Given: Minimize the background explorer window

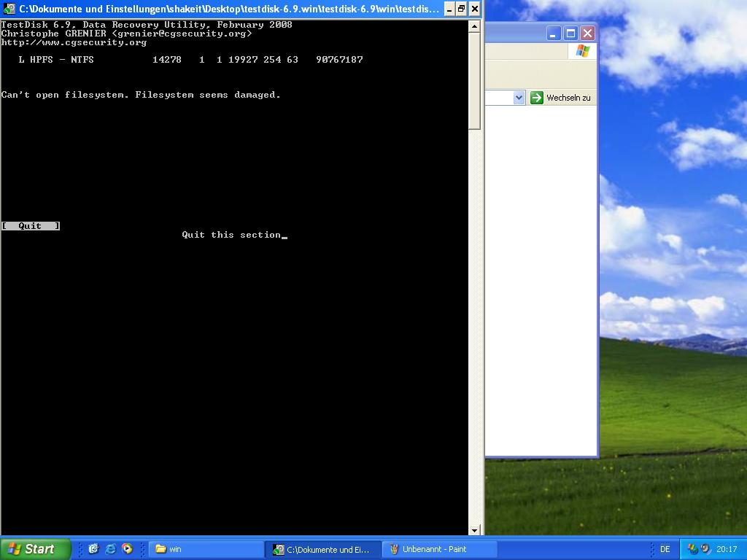Looking at the screenshot, I should click(x=554, y=34).
